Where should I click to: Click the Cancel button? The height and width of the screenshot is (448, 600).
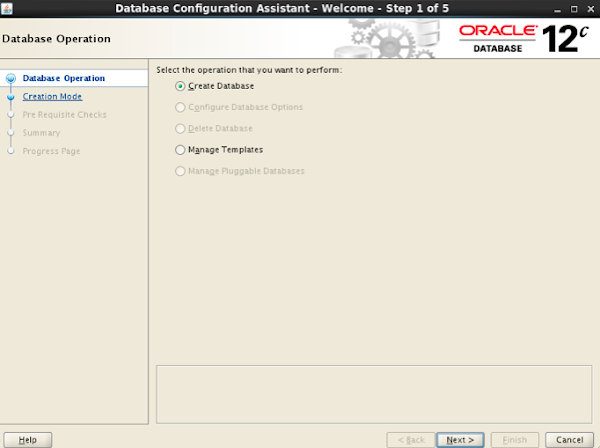point(569,440)
